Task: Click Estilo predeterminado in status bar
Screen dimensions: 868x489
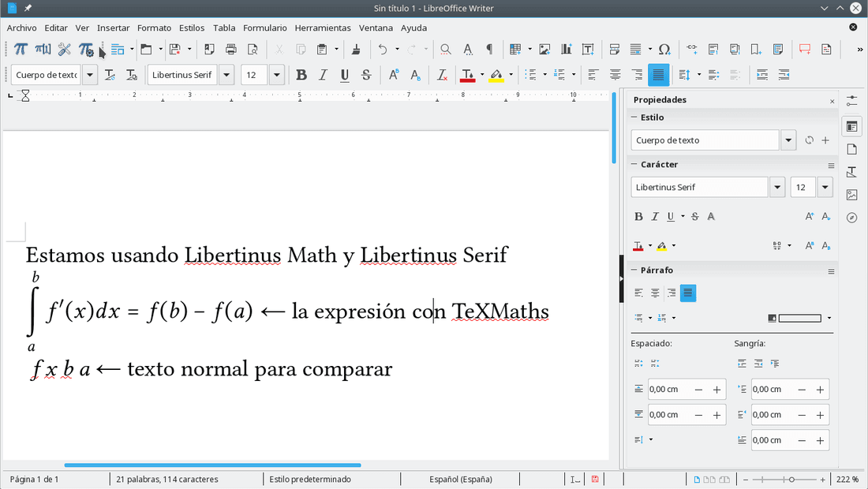Action: coord(310,479)
